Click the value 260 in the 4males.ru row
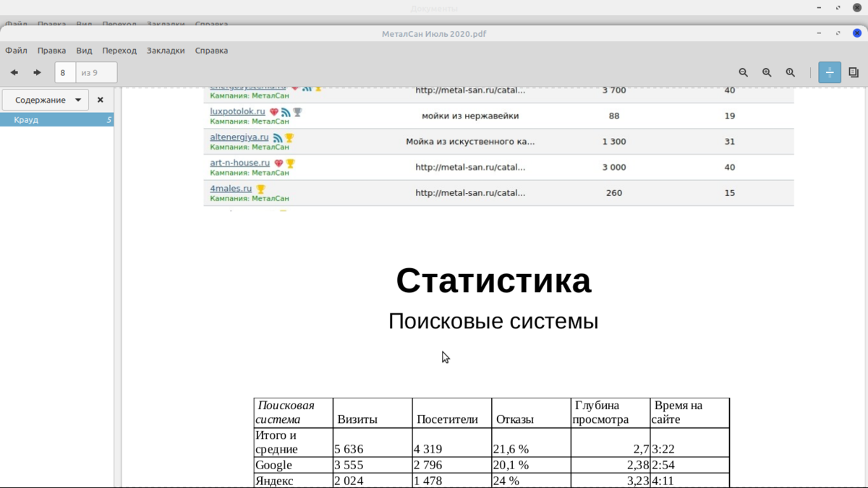This screenshot has height=488, width=868. pos(614,193)
